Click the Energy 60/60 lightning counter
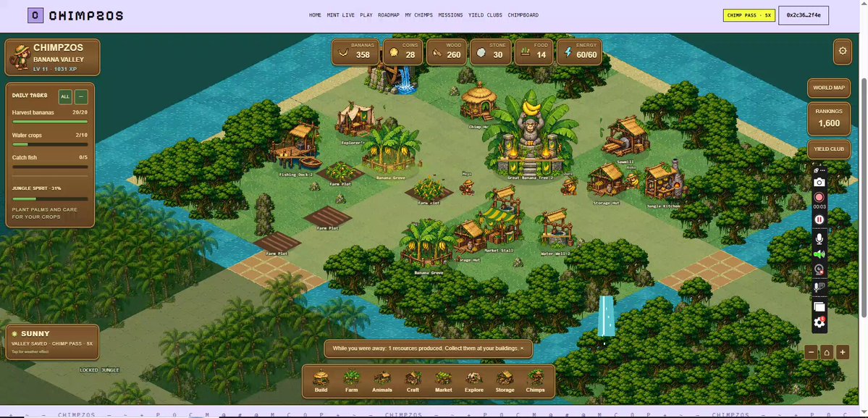 (579, 51)
